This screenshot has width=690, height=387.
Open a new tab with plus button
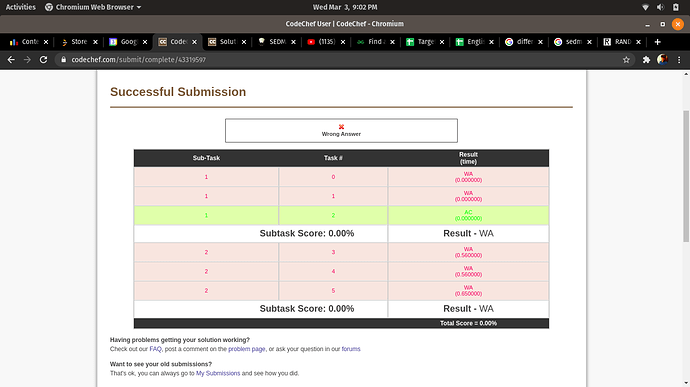tap(657, 42)
